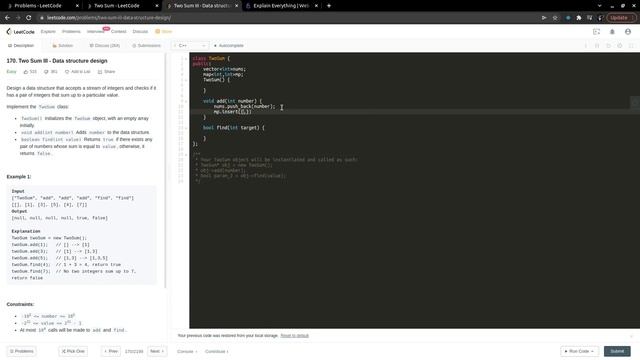This screenshot has height=360, width=640.
Task: Click the send/cast icon in the address bar
Action: [544, 18]
